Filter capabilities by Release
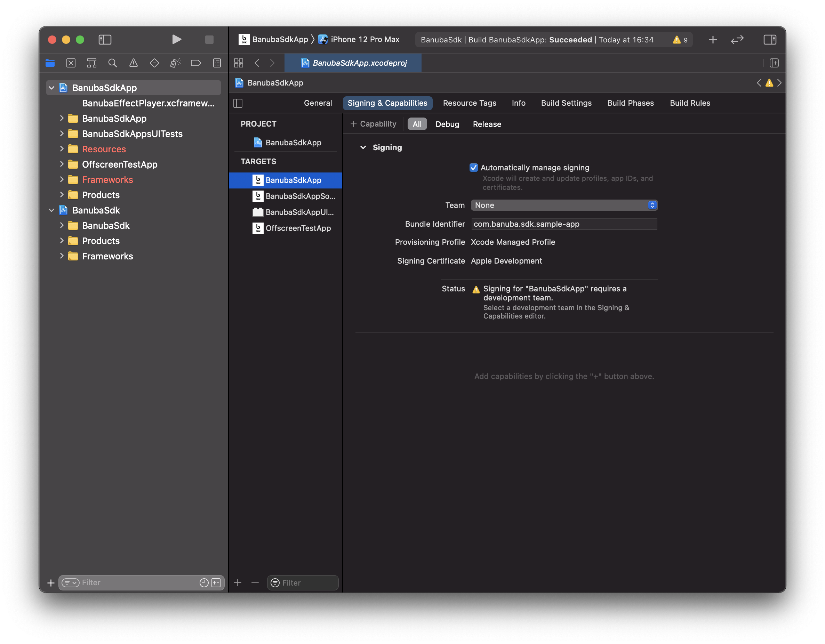Viewport: 825px width, 644px height. tap(487, 124)
